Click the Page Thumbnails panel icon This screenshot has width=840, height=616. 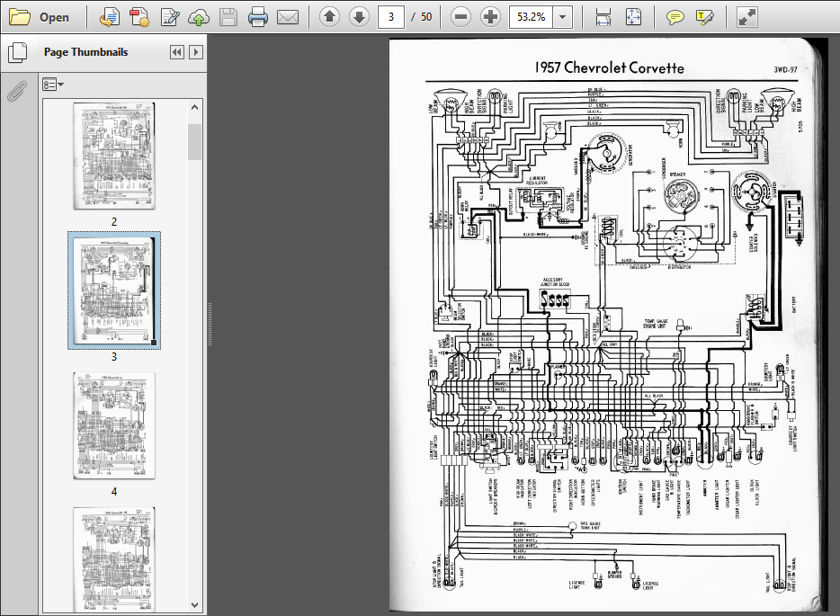[x=17, y=52]
